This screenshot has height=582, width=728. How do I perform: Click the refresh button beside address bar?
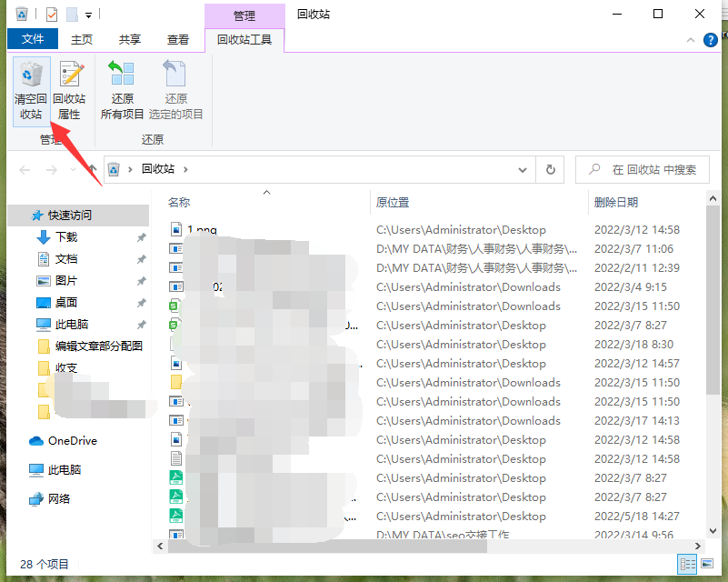pos(550,169)
